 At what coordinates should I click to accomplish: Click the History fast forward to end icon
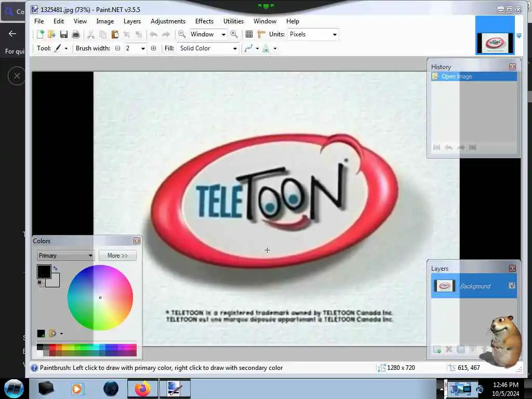[473, 147]
